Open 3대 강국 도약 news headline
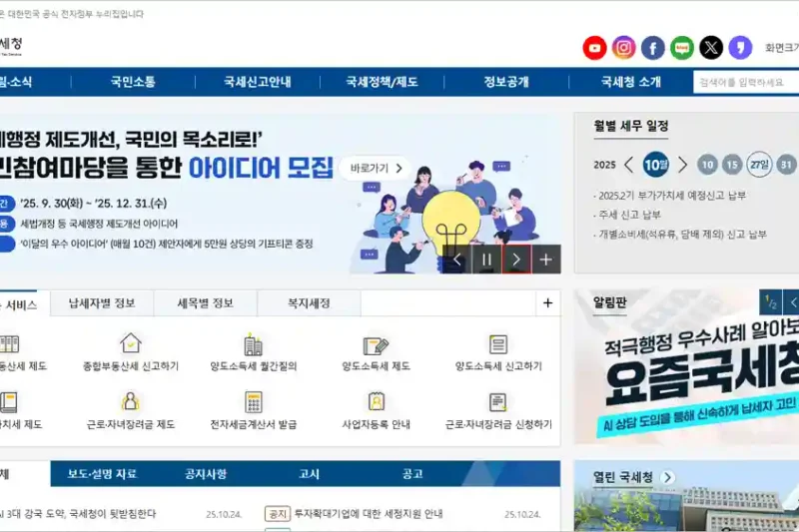This screenshot has width=799, height=532. [78, 514]
